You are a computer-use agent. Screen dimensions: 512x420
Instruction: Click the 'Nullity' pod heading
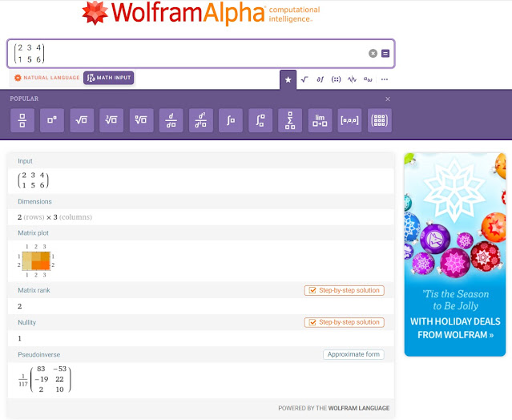(26, 322)
